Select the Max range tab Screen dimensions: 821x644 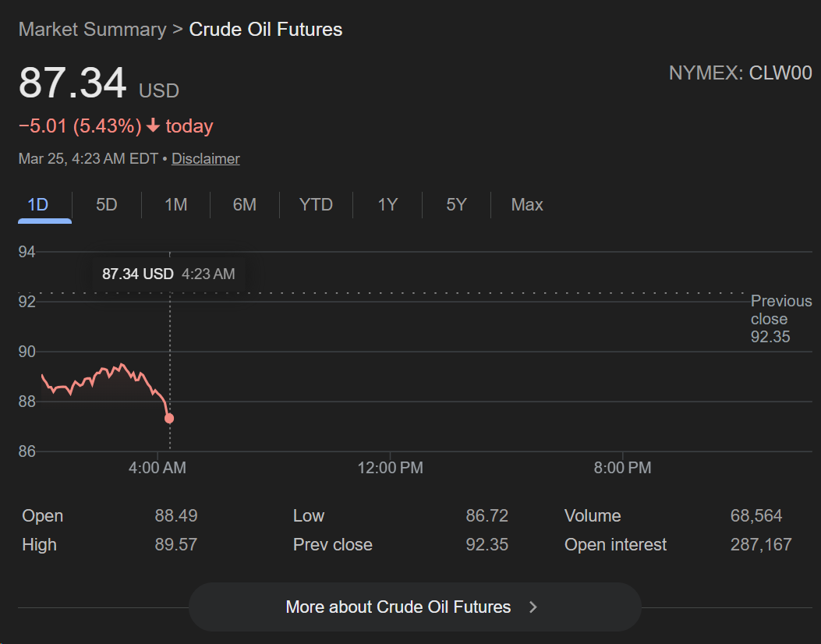click(x=526, y=205)
